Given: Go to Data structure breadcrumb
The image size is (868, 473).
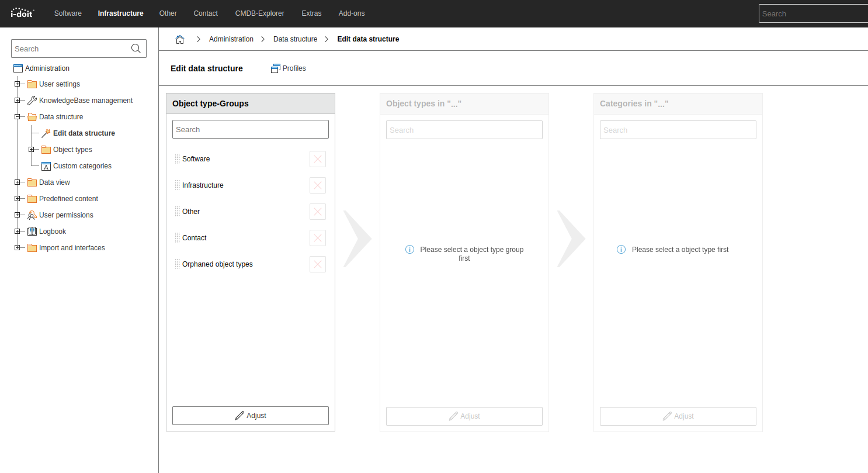Looking at the screenshot, I should (x=296, y=39).
